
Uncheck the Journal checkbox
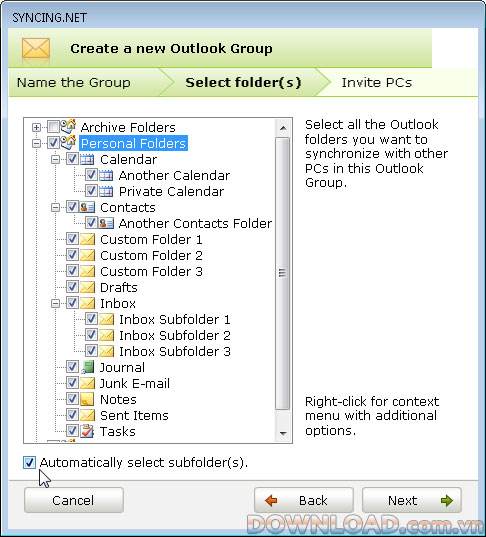tap(72, 366)
